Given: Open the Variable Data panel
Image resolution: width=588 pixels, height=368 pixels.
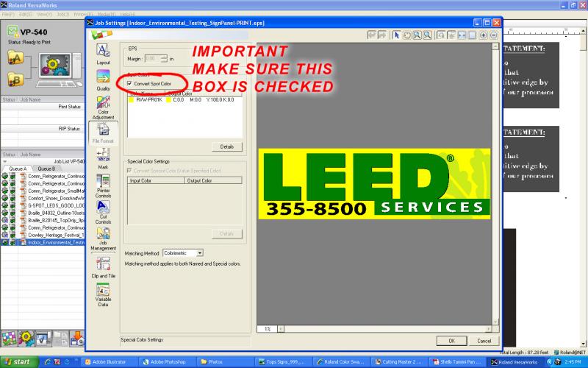Looking at the screenshot, I should coord(103,295).
